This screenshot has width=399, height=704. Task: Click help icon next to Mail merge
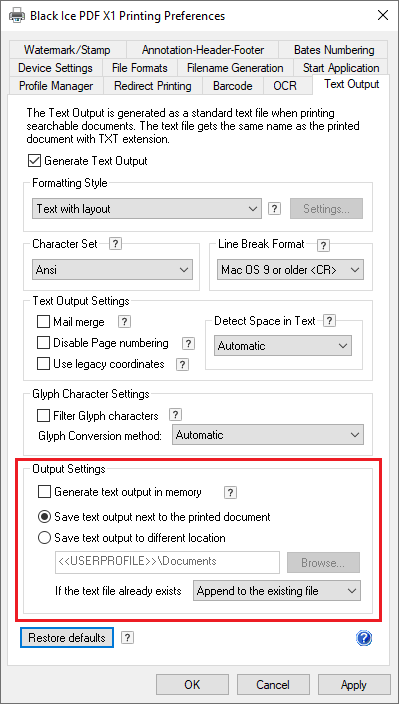click(124, 321)
